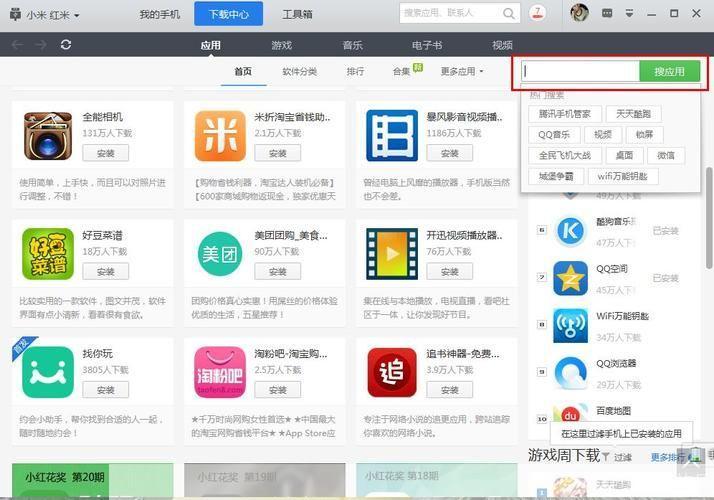This screenshot has width=714, height=500.
Task: Choose hot search tag QQ音乐
Action: [x=554, y=135]
